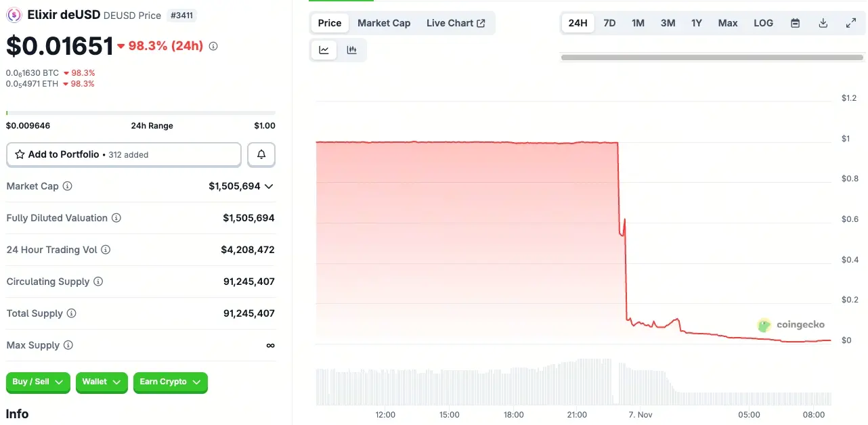Switch to the Market Cap tab
Image resolution: width=868 pixels, height=425 pixels.
click(x=384, y=23)
